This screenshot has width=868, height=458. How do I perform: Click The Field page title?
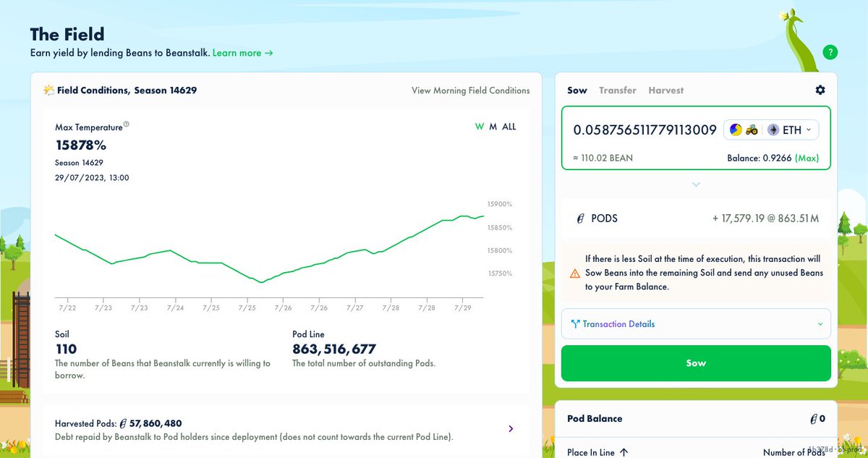click(67, 34)
